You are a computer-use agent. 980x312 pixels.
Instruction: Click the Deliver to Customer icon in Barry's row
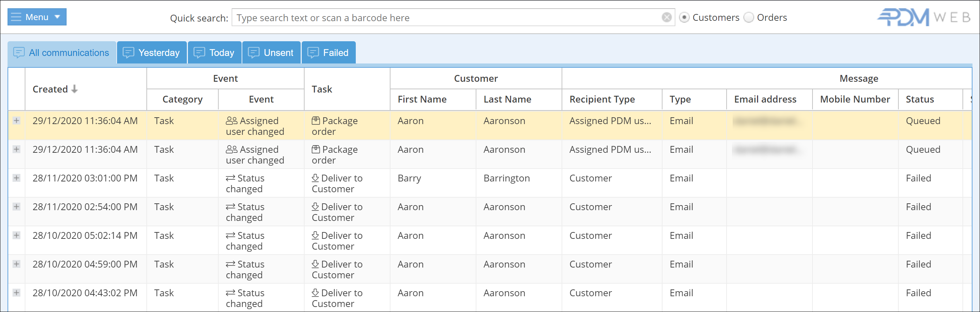point(315,178)
